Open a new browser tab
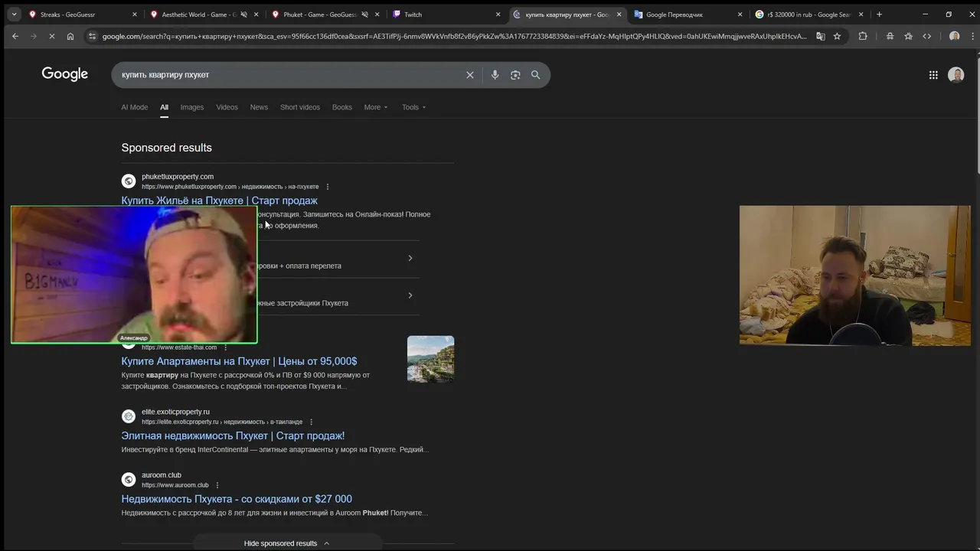Image resolution: width=980 pixels, height=551 pixels. [x=879, y=15]
